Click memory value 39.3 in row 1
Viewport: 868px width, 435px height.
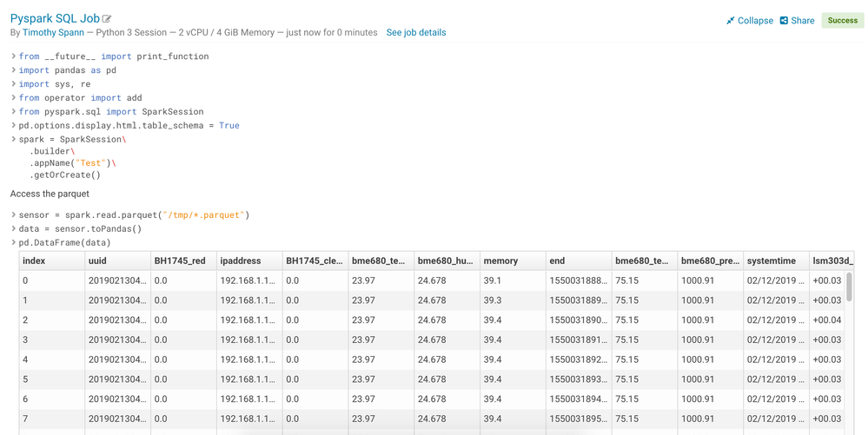click(x=513, y=300)
